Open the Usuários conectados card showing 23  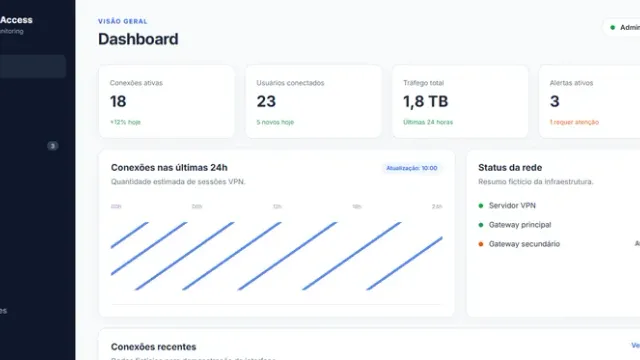point(313,102)
